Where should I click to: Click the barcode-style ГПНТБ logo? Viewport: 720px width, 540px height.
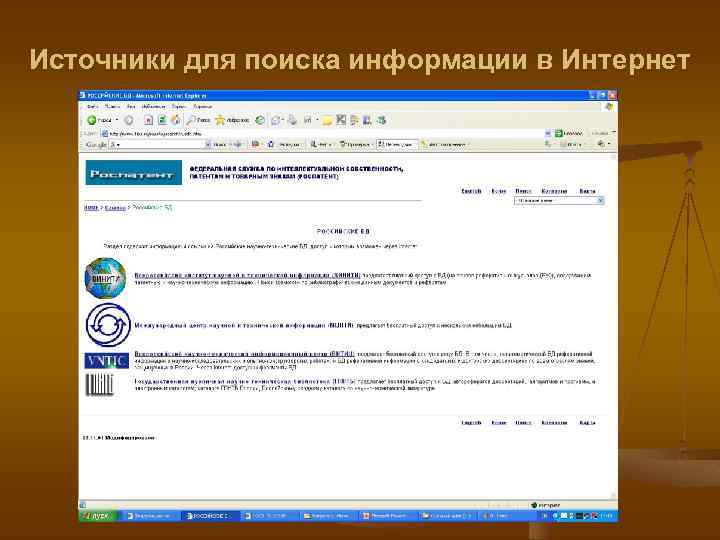click(x=99, y=384)
